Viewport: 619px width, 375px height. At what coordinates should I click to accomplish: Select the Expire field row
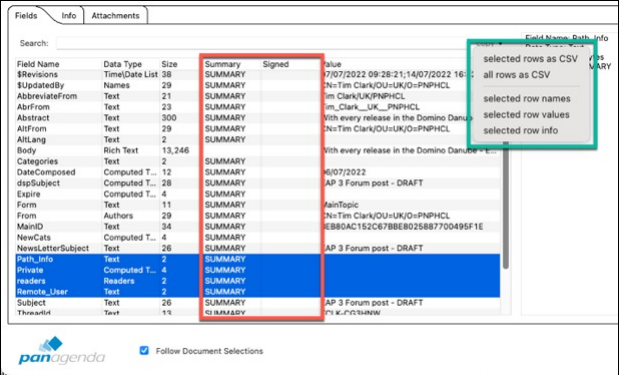[258, 194]
